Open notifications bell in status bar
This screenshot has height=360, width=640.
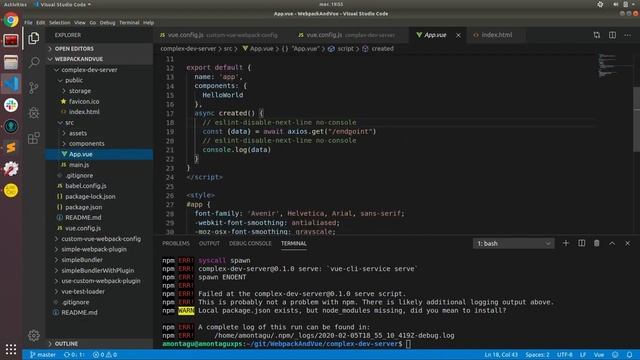(629, 355)
